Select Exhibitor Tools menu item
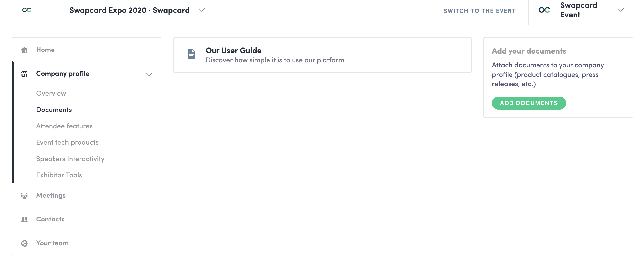Viewport: 644px width, 275px height. tap(59, 175)
